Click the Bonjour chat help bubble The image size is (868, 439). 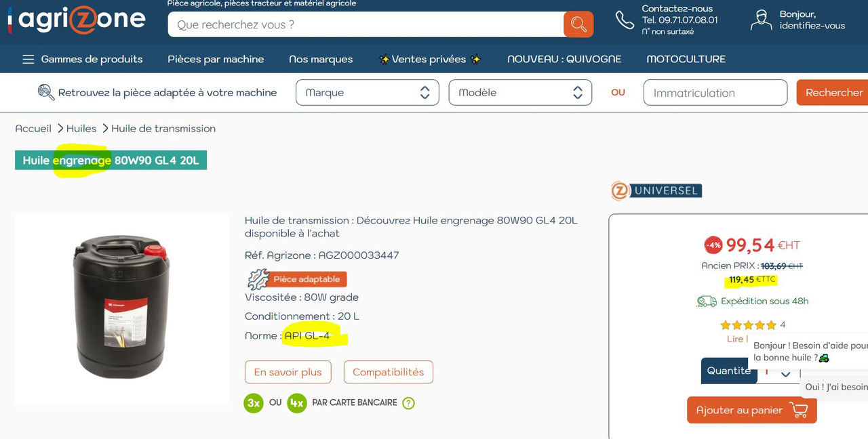click(x=808, y=352)
